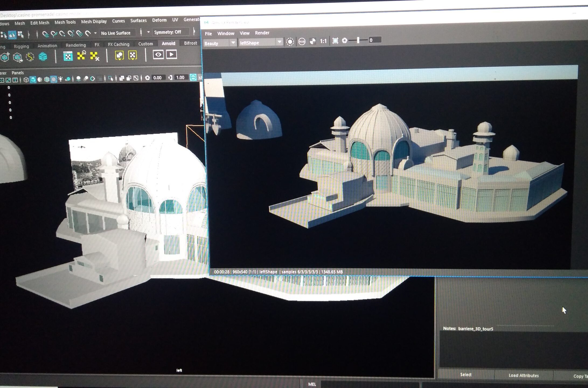Image resolution: width=588 pixels, height=388 pixels.
Task: Click the TX Manager checker window icon
Action: point(68,56)
